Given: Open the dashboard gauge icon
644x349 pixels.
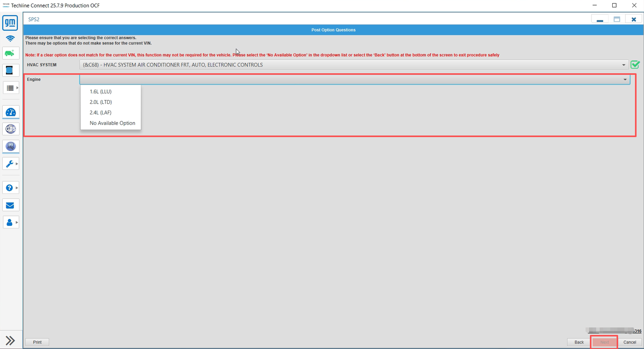Looking at the screenshot, I should [11, 112].
